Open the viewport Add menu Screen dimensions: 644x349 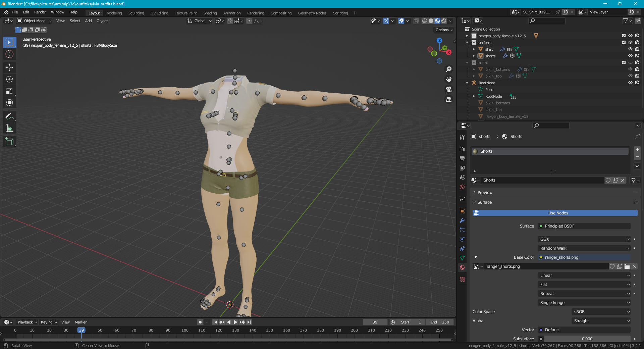88,21
